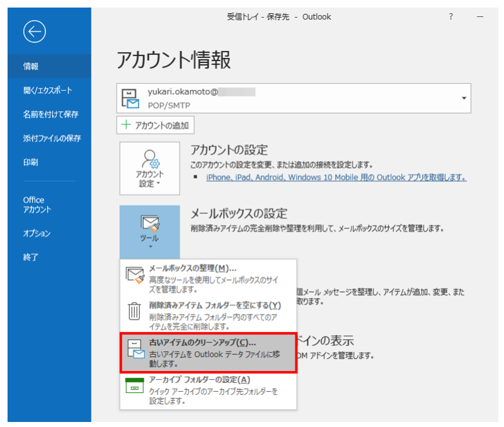Click the メールボックスの整理 envelope icon
The width and height of the screenshot is (504, 427).
(135, 275)
